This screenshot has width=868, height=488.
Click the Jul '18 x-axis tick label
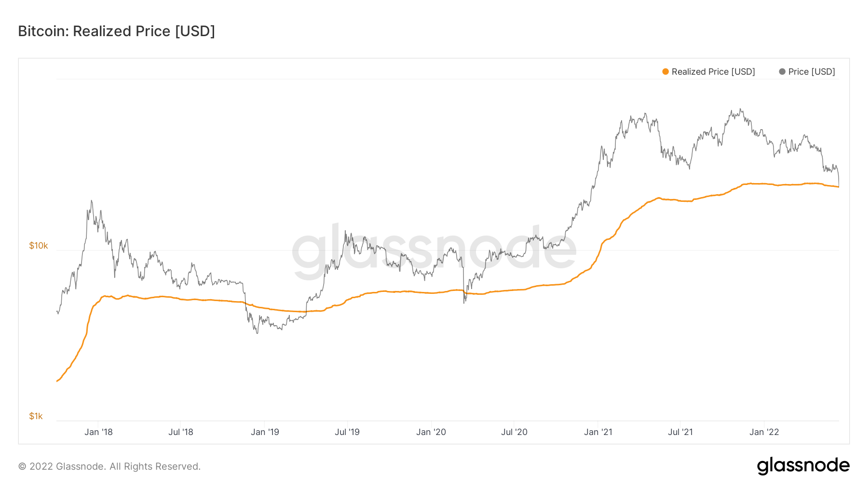click(181, 432)
